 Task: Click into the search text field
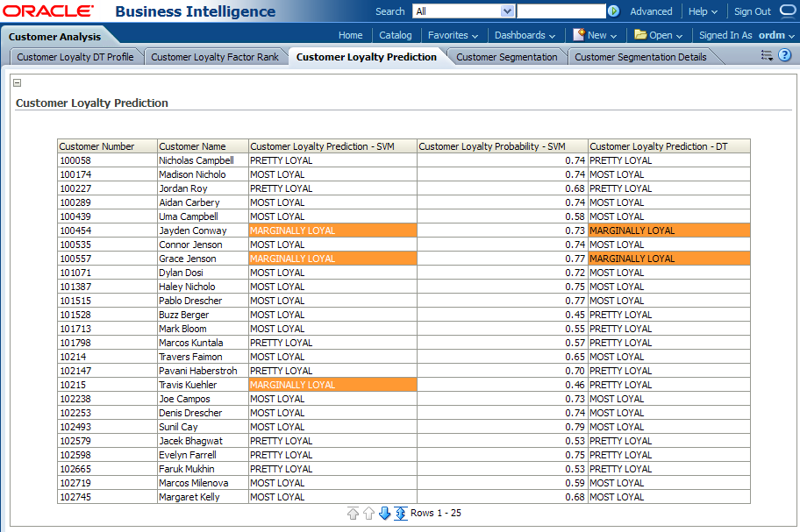click(x=561, y=11)
